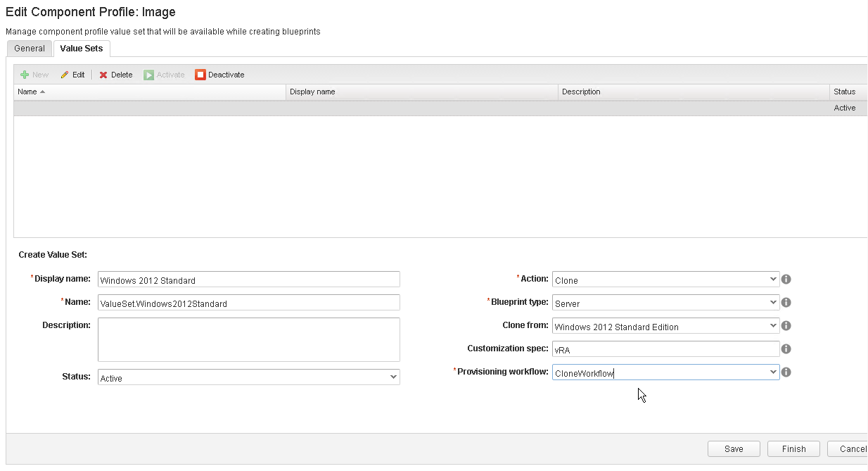Viewport: 868px width, 471px height.
Task: Click the Edit pencil toolbar button
Action: tap(72, 75)
